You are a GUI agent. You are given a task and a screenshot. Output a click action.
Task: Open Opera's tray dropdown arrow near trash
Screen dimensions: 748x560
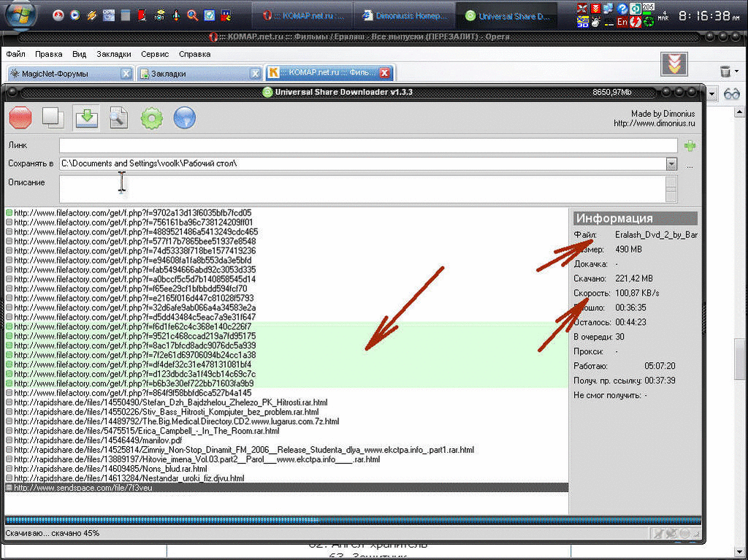[737, 72]
